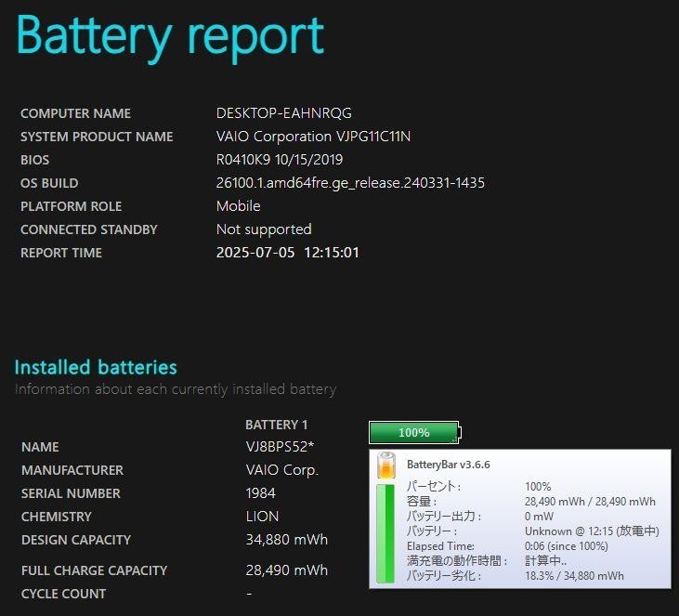Click the Elapsed Time label in BatteryBar

440,546
